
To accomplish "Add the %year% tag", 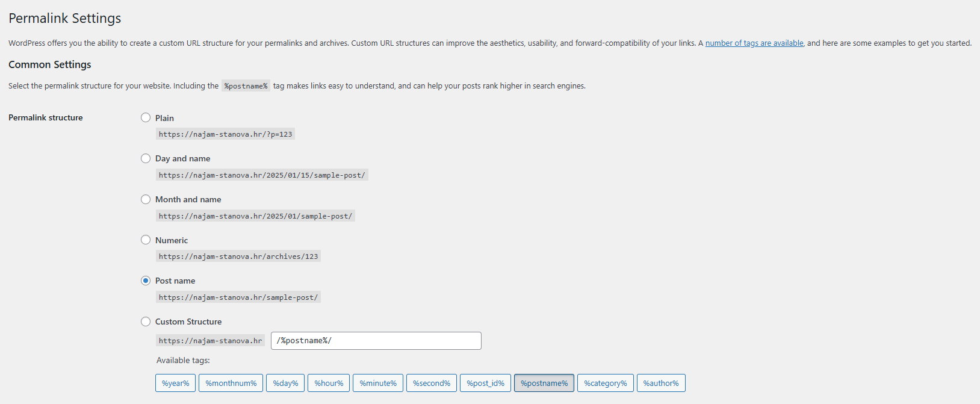I will click(x=175, y=383).
